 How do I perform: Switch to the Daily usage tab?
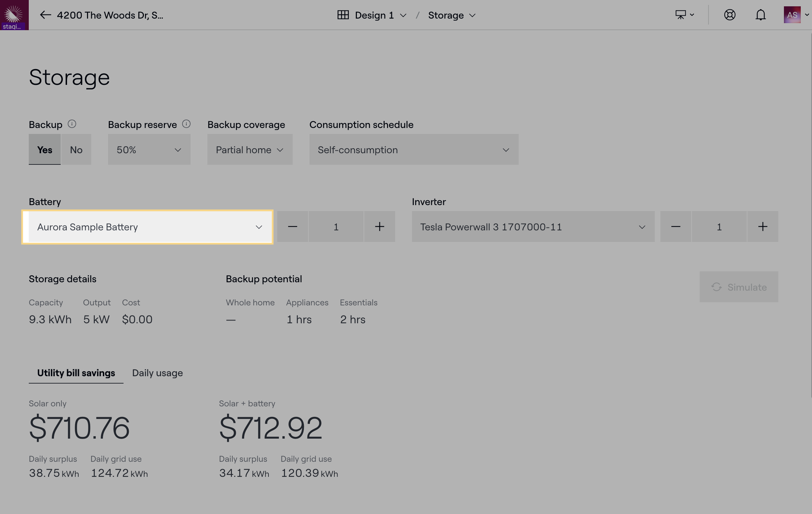point(157,373)
